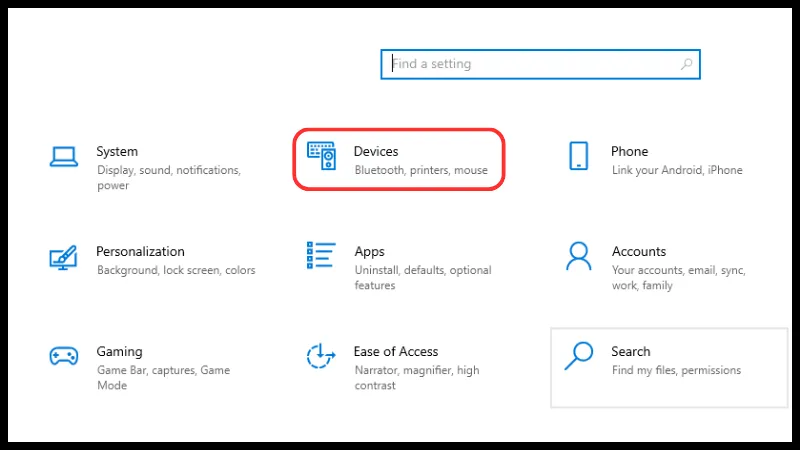Open the Devices settings label
Screen dimensions: 800x450
pyautogui.click(x=376, y=151)
